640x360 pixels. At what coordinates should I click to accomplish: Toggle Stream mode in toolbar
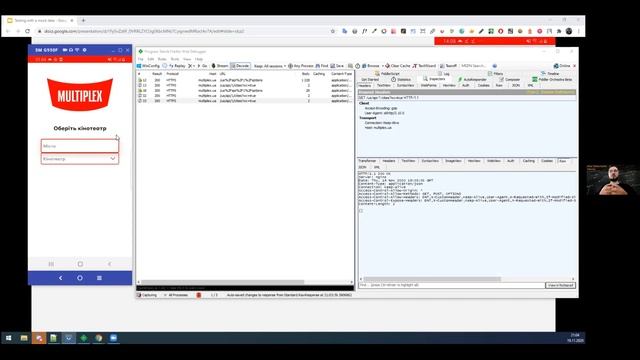220,66
